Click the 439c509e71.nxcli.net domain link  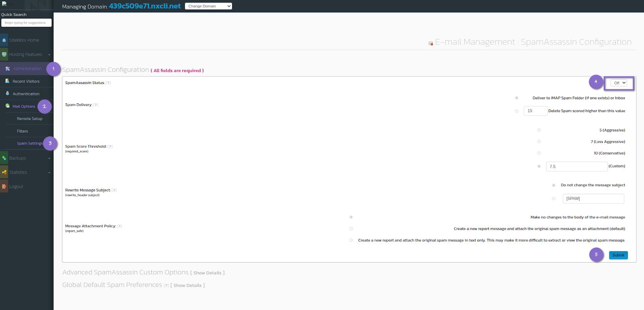(145, 6)
